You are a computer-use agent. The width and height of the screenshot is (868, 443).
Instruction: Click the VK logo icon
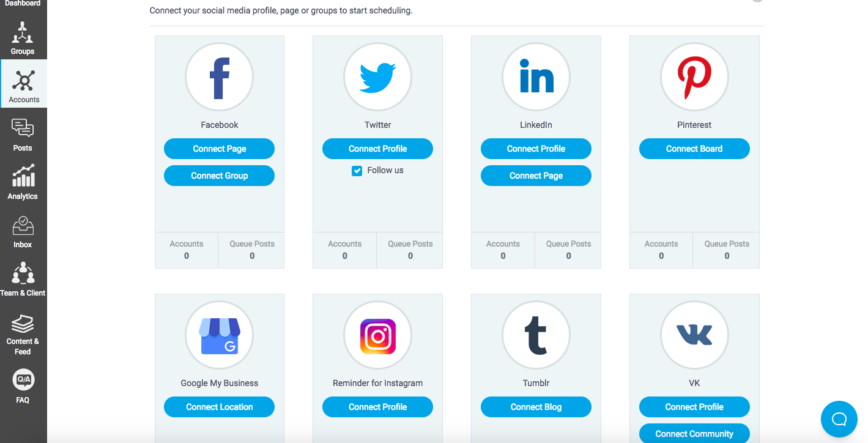click(x=694, y=335)
